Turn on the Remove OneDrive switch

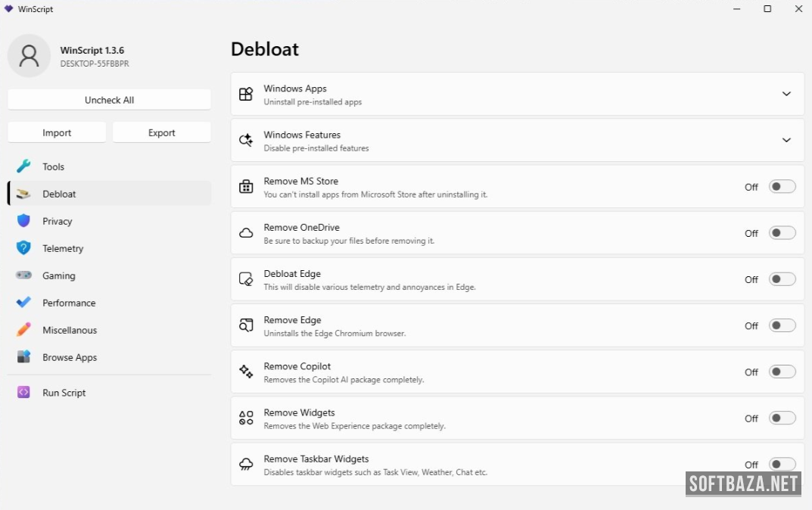782,233
